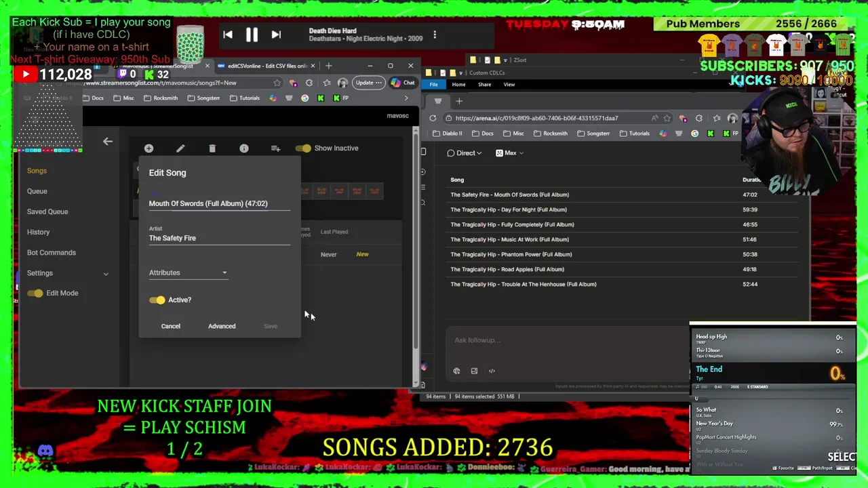The width and height of the screenshot is (868, 488).
Task: Click the info circle icon in song toolbar
Action: (x=244, y=148)
